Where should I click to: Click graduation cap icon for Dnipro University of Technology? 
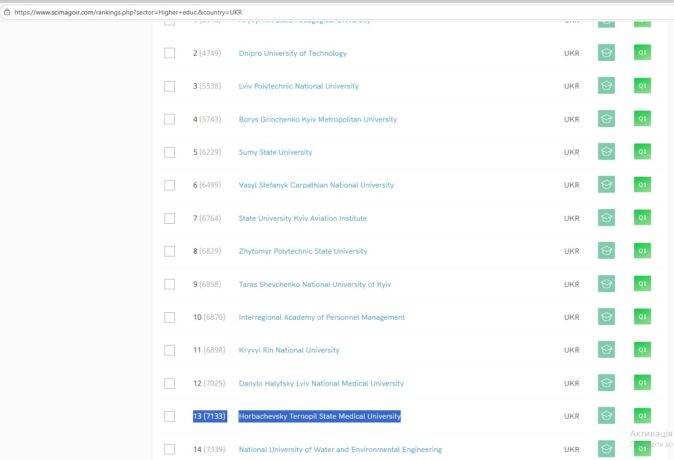606,53
